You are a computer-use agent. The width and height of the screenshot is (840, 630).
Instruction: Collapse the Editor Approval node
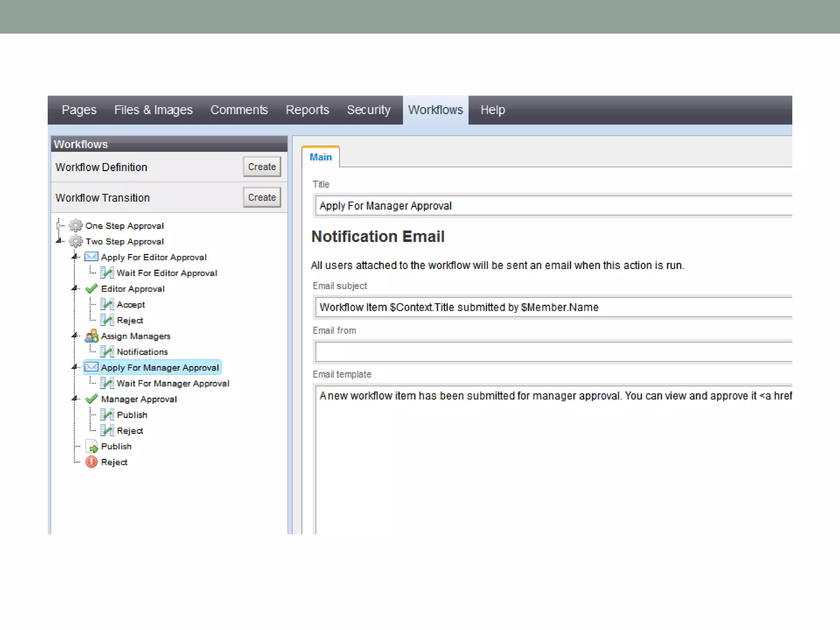click(x=74, y=288)
